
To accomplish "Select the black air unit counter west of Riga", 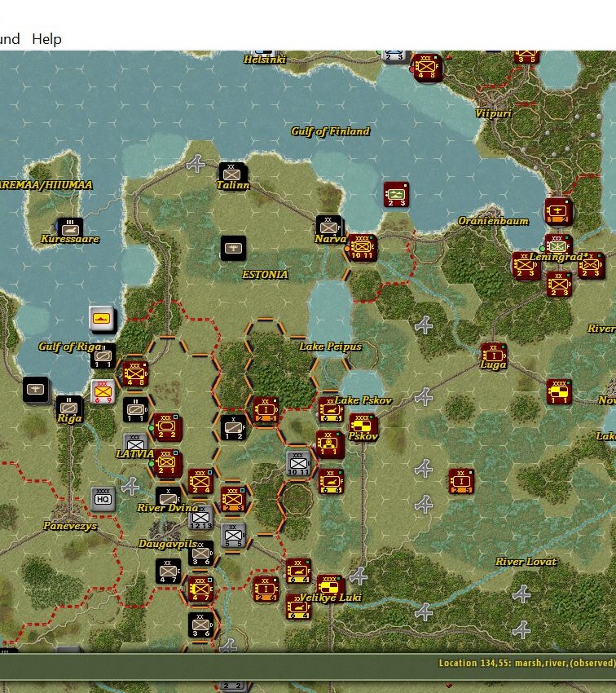I will click(35, 390).
